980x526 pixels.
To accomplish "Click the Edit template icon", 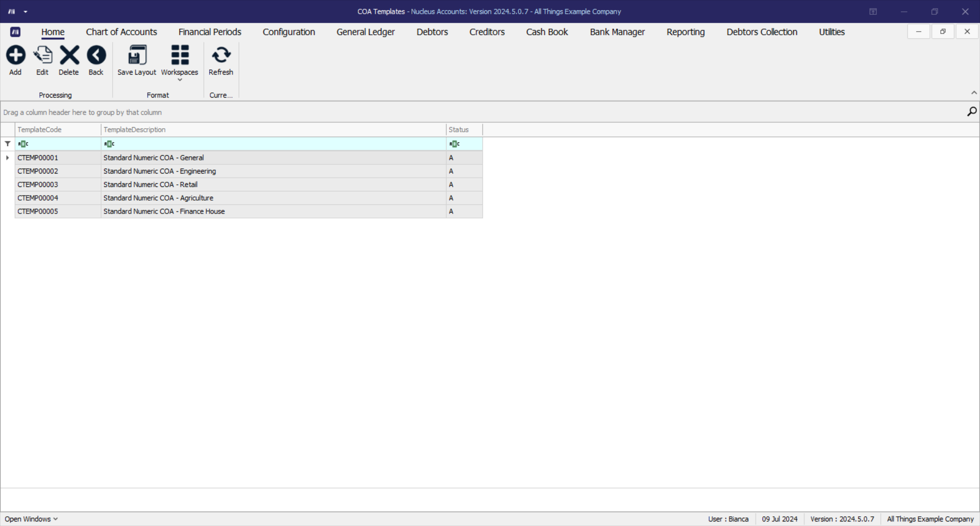I will pos(42,55).
